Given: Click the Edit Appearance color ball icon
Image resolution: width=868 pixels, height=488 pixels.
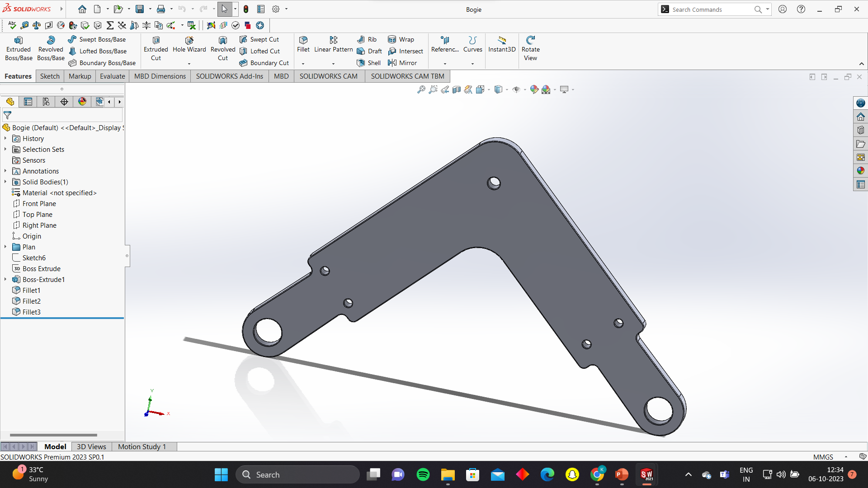Looking at the screenshot, I should [x=534, y=89].
